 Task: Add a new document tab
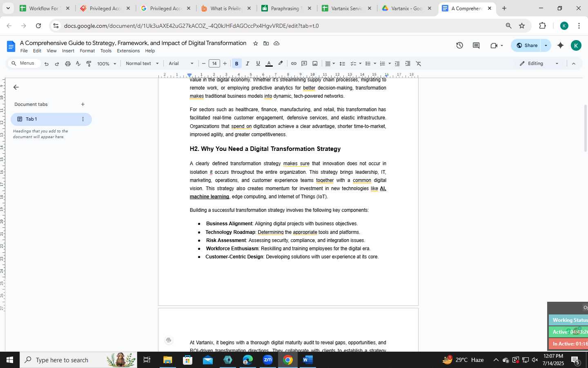click(83, 104)
